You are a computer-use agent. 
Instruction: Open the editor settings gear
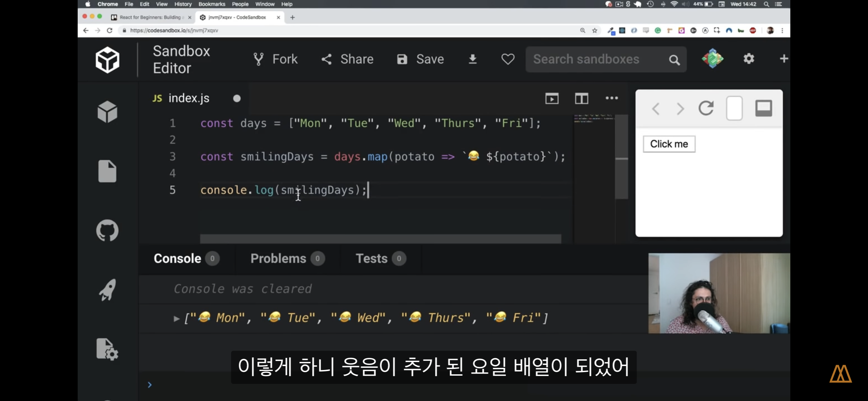749,58
